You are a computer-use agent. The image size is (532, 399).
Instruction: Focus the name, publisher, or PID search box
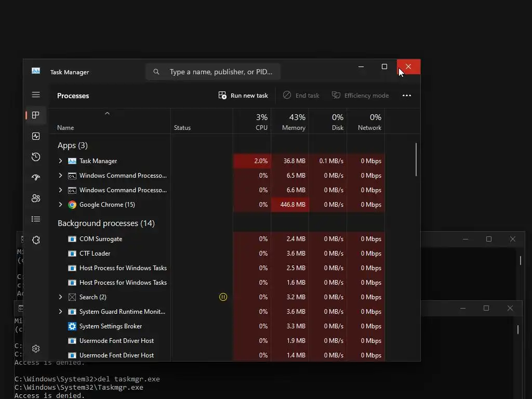coord(213,72)
